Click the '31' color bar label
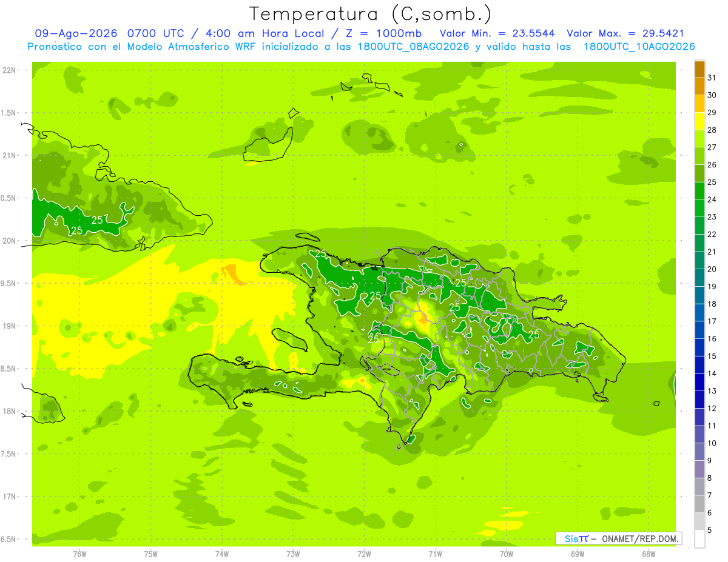The width and height of the screenshot is (728, 562). point(712,78)
